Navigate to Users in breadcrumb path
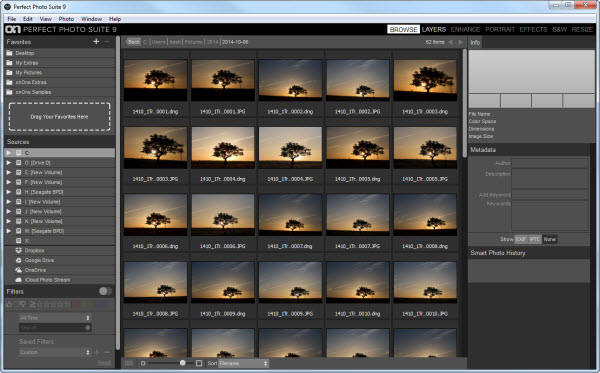600x373 pixels. click(x=158, y=42)
